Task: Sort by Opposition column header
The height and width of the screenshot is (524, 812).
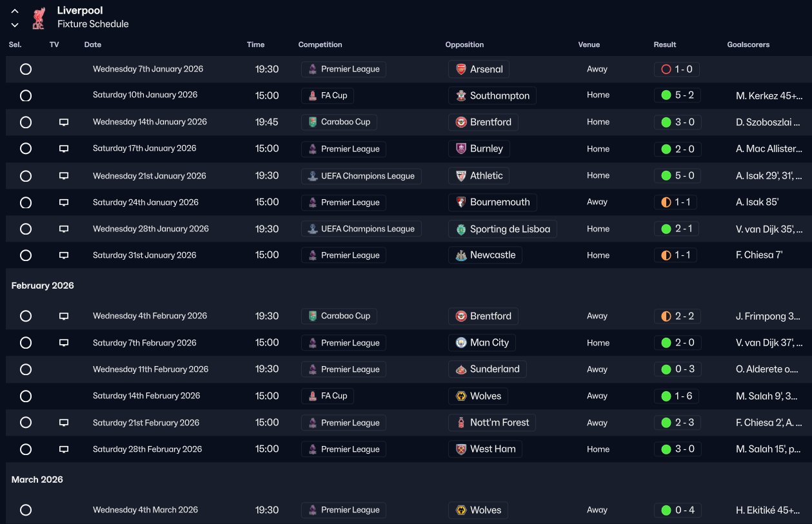Action: click(x=464, y=44)
